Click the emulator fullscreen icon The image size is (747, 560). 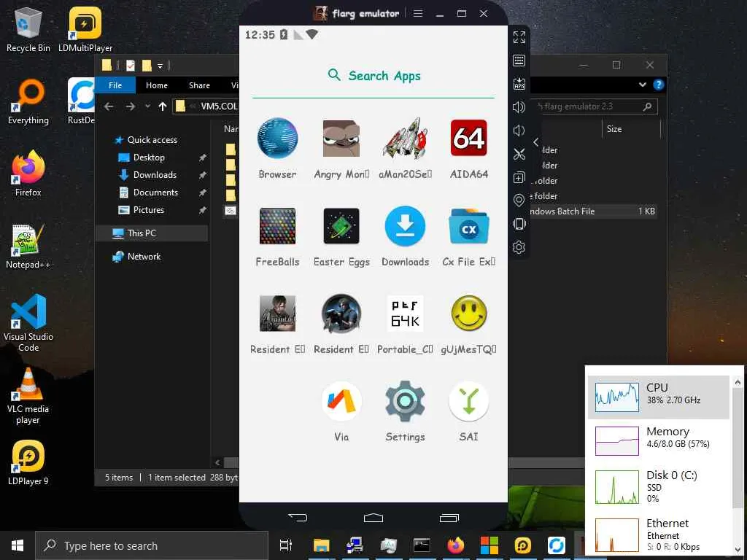(519, 36)
